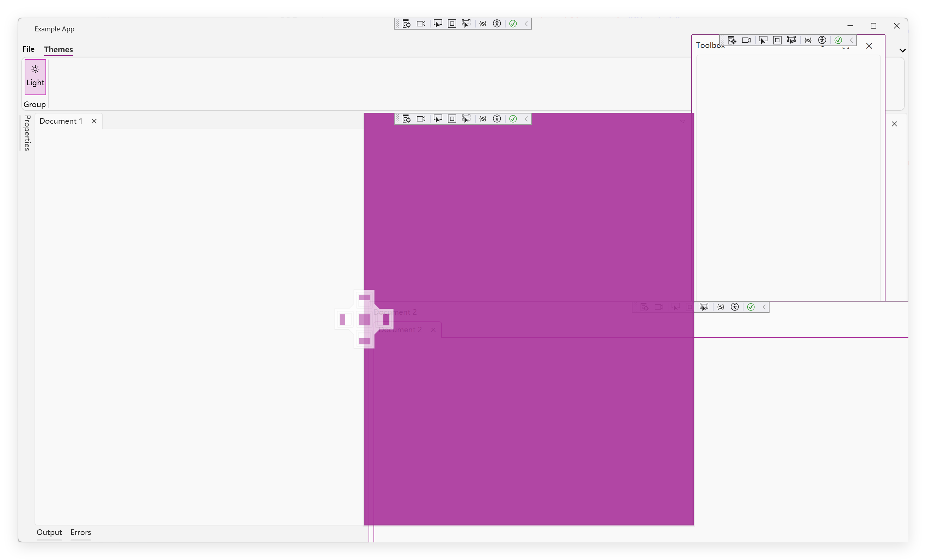The image size is (926, 560).
Task: Open Live Visual Tree from the Toolbox window debug toolbar
Action: click(x=732, y=40)
